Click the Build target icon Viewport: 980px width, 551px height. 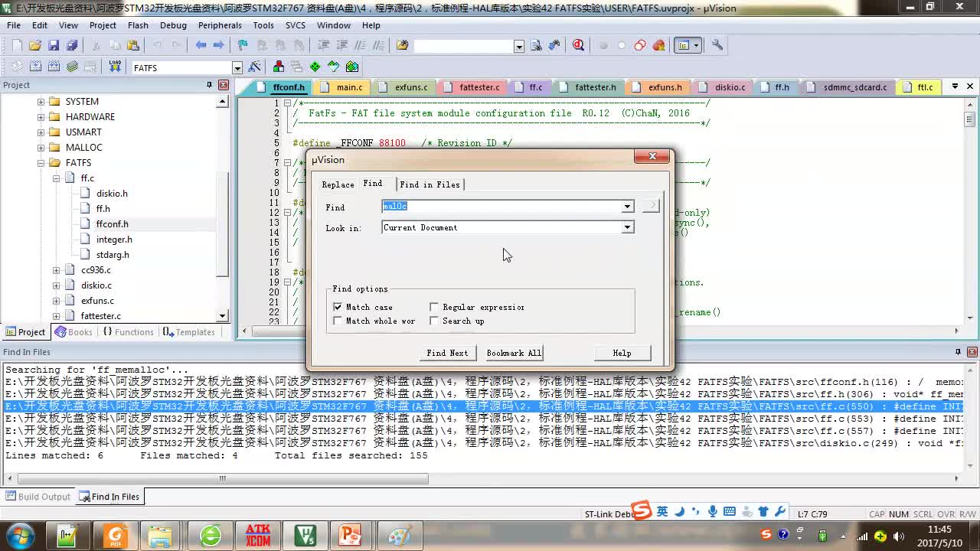click(x=35, y=67)
